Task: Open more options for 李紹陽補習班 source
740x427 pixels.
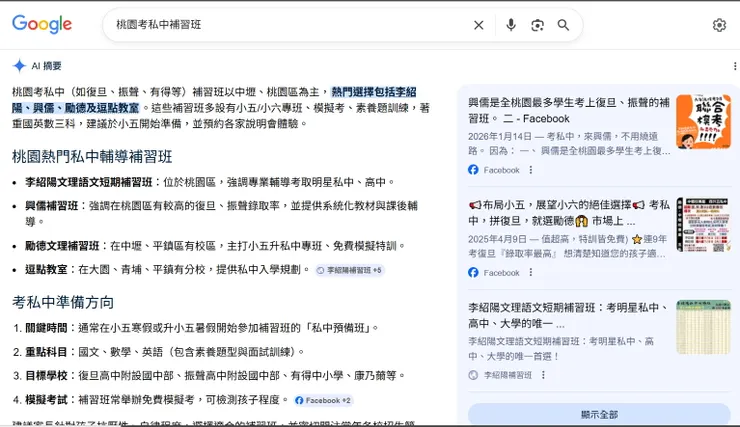Action: pos(543,375)
